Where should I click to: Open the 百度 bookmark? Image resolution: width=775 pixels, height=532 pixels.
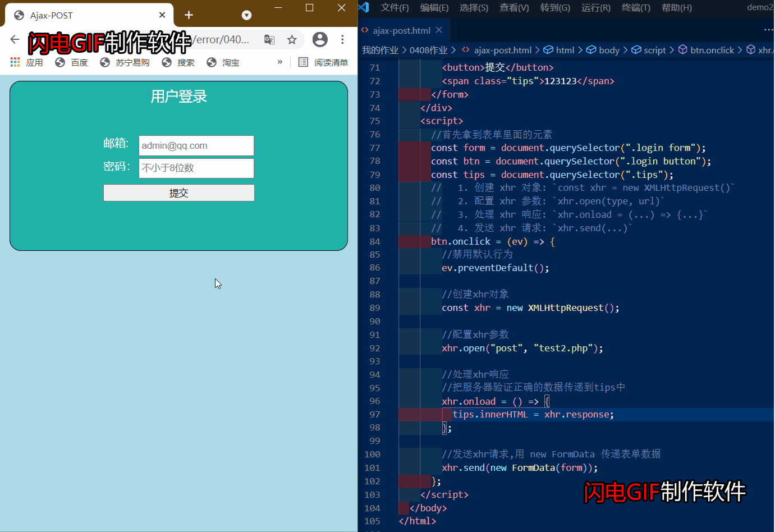[71, 62]
